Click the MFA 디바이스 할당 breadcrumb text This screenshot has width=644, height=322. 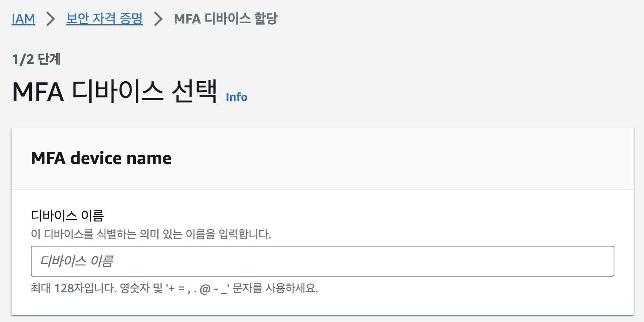(x=226, y=18)
